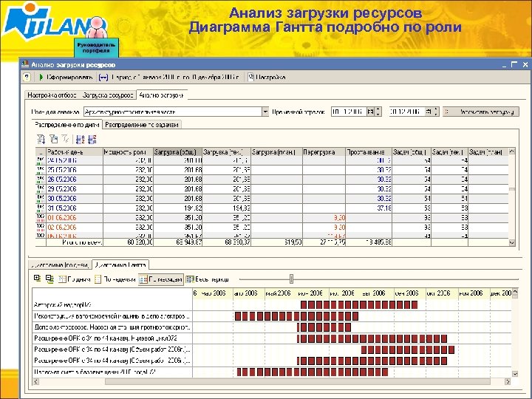Click the Gantt horizontal scroll right arrow
The image size is (532, 399).
click(x=508, y=382)
